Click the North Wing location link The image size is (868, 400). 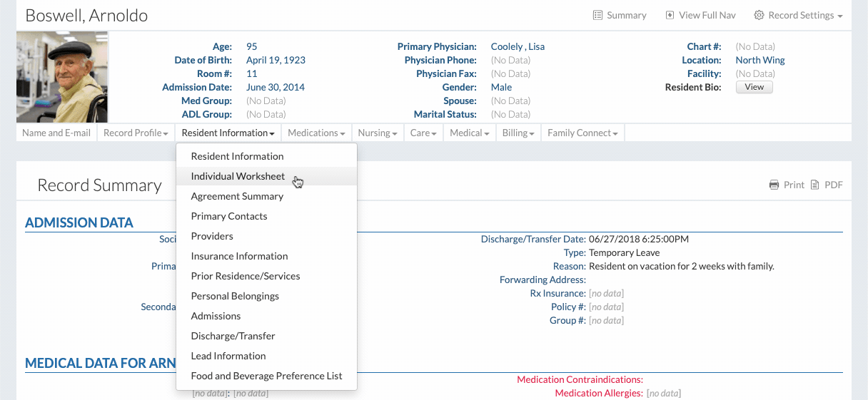759,60
